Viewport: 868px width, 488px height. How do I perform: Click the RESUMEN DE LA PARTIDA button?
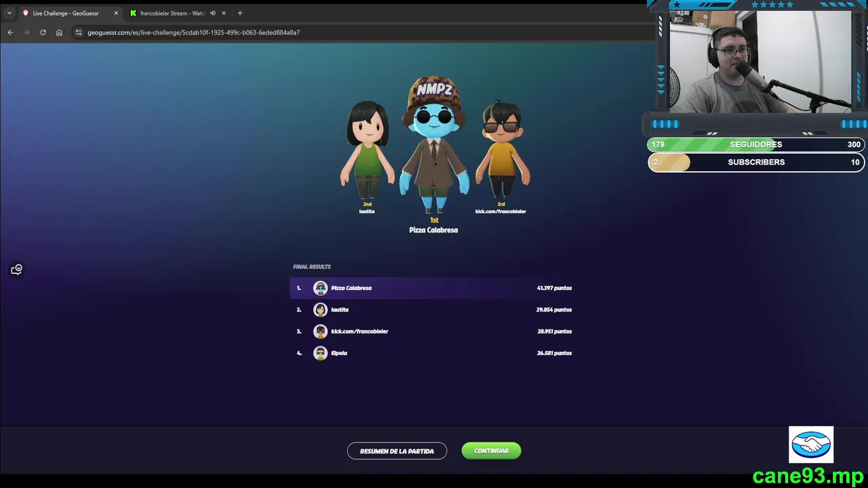pyautogui.click(x=397, y=451)
